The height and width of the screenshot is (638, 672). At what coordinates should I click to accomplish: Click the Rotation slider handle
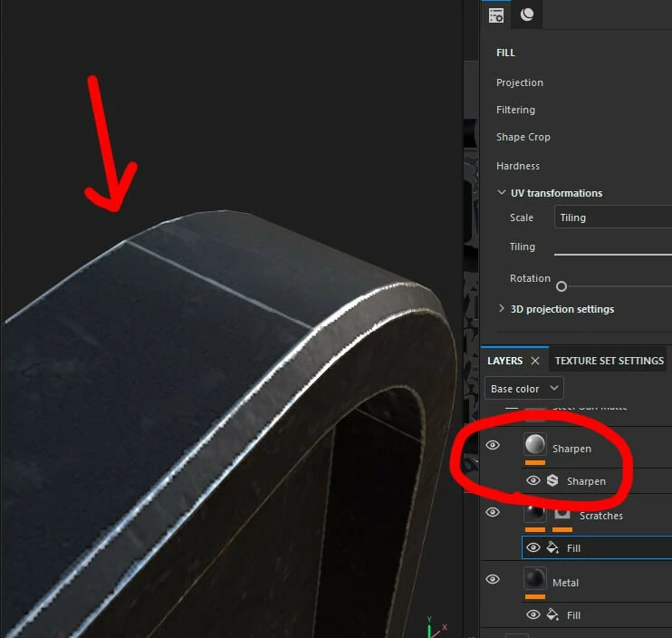pyautogui.click(x=561, y=286)
